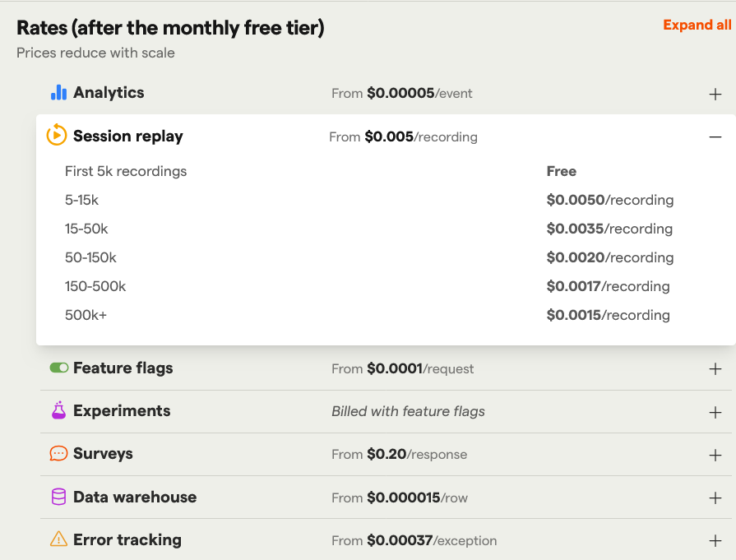Click the Surveys speech bubble icon
Screen dimensions: 736x560
click(x=57, y=453)
